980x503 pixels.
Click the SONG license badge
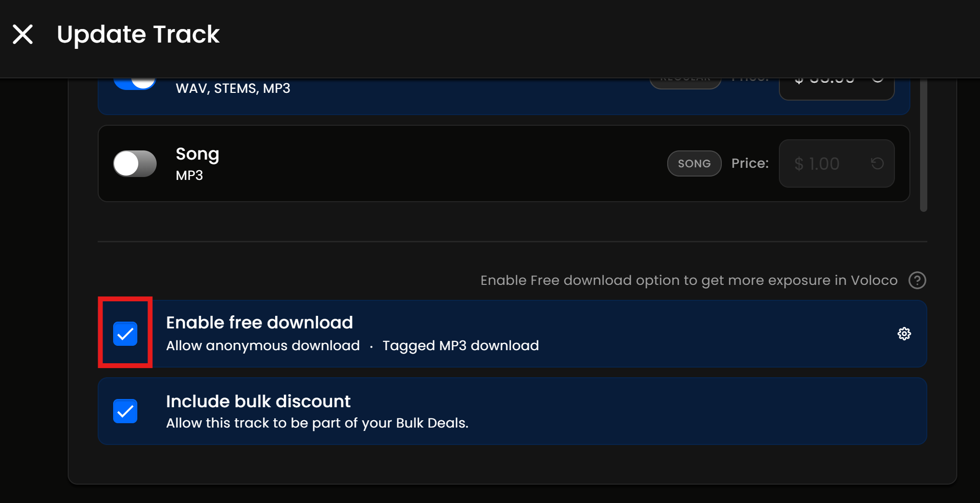pos(694,163)
